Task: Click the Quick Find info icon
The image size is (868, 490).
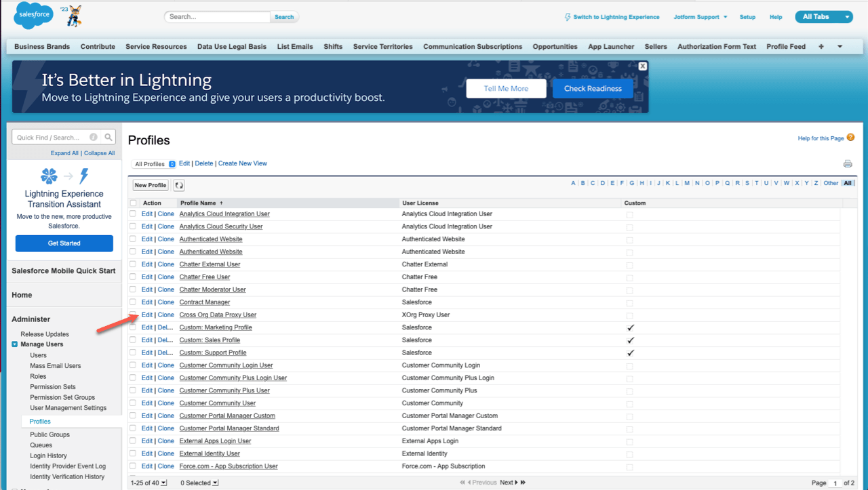Action: 94,138
